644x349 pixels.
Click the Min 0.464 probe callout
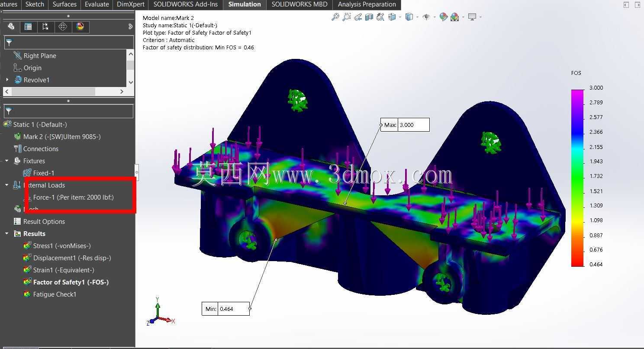point(225,309)
